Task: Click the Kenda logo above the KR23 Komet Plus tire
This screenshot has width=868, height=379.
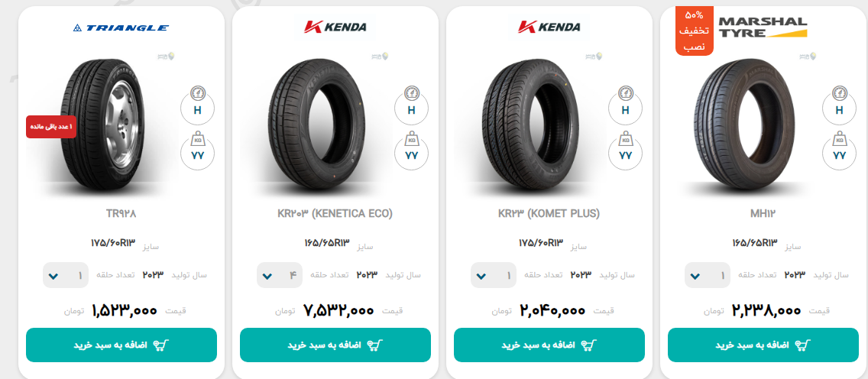Action: pyautogui.click(x=549, y=27)
